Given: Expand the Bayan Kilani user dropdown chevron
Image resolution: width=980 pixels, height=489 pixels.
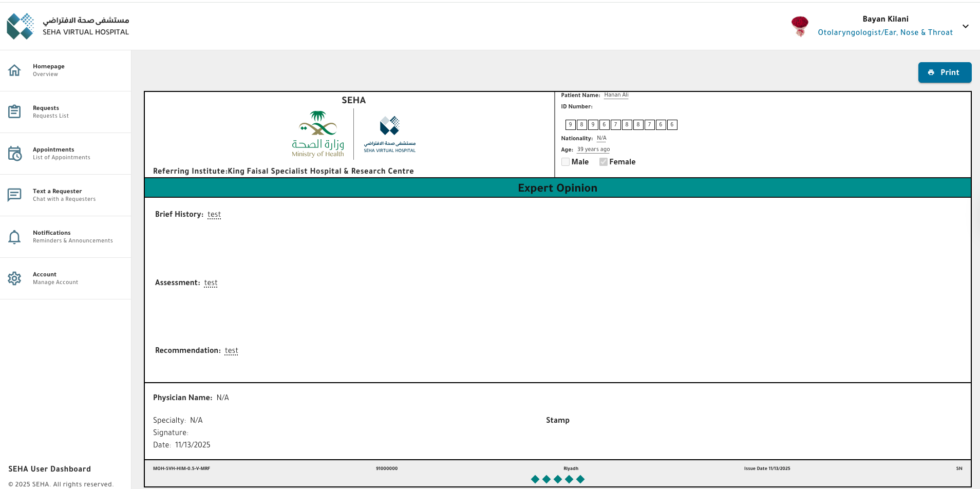Looking at the screenshot, I should coord(966,26).
